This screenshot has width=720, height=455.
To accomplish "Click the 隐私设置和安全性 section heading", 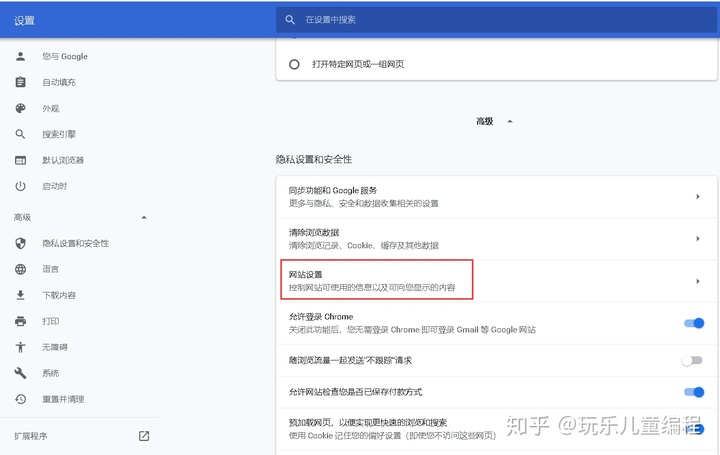I will click(314, 159).
